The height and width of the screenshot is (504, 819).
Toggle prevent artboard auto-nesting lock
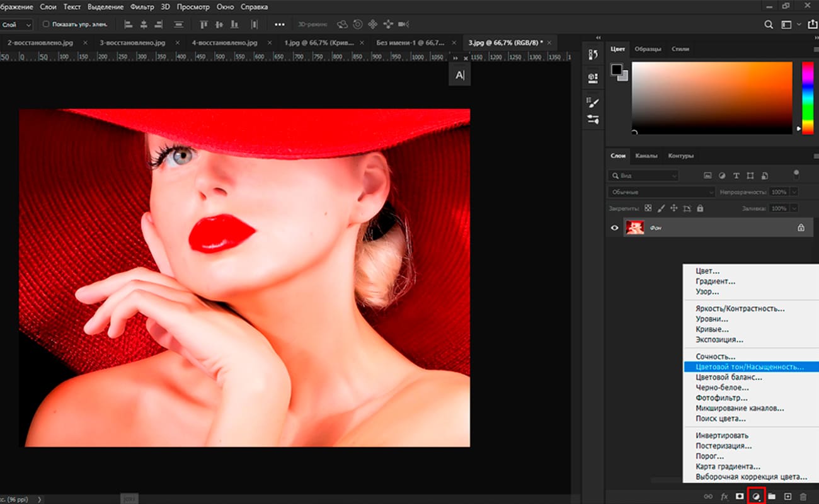pyautogui.click(x=687, y=208)
